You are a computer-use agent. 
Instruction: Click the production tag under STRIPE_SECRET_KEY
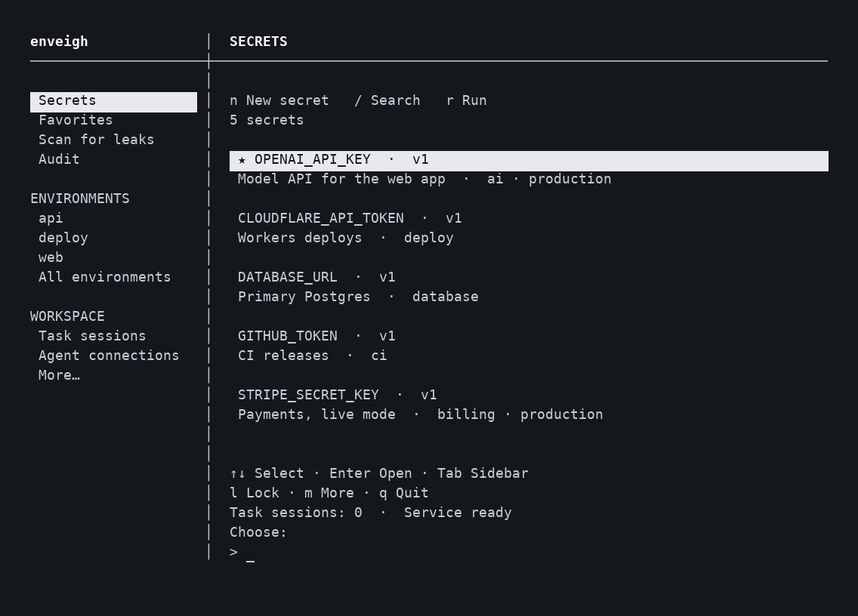tap(561, 415)
